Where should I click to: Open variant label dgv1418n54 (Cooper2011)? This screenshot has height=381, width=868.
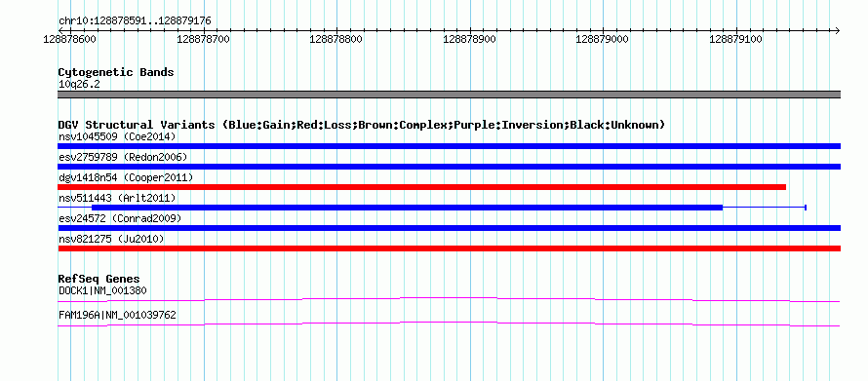point(126,177)
